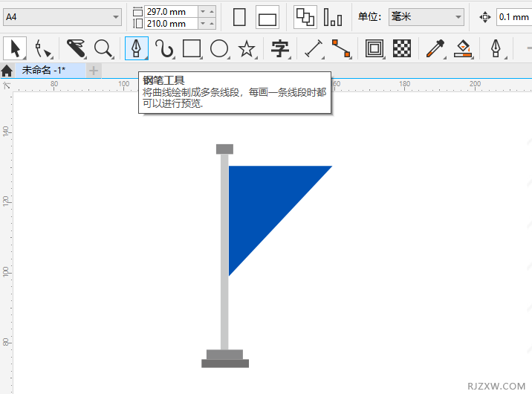Select the dark gray flagpole base
The image size is (532, 394).
point(225,364)
